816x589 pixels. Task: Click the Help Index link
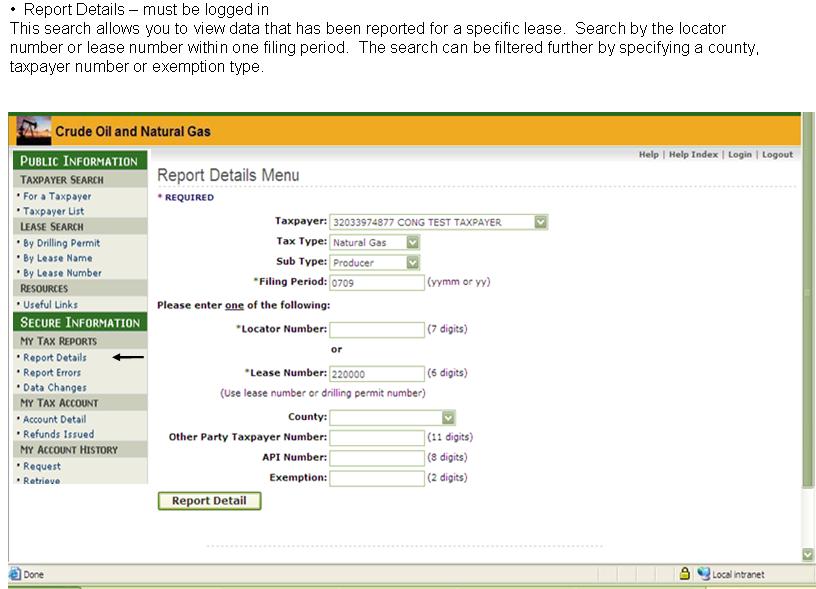[x=693, y=155]
